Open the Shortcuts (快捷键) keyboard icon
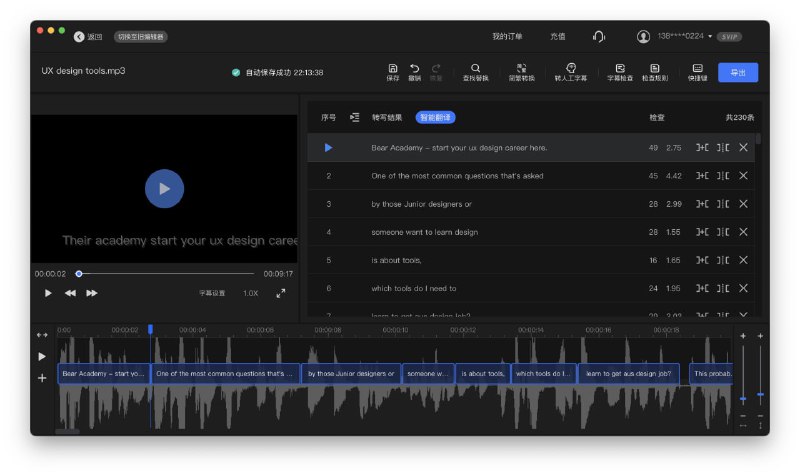This screenshot has width=800, height=476. tap(697, 71)
